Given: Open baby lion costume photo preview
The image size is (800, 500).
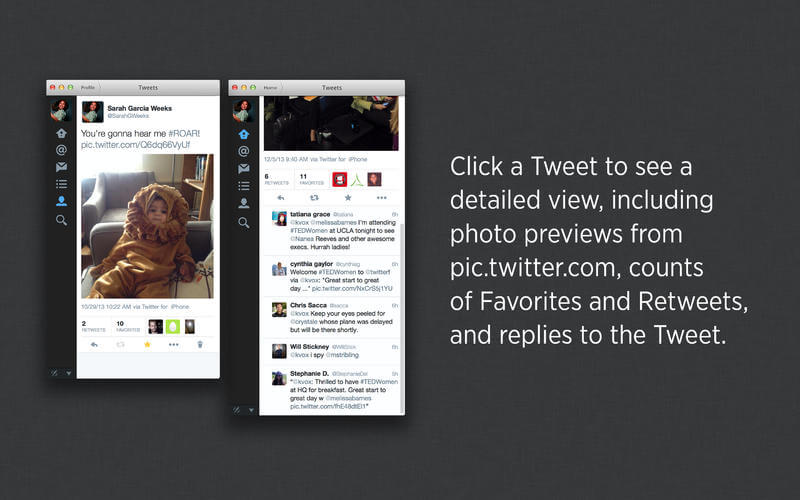Looking at the screenshot, I should 147,226.
